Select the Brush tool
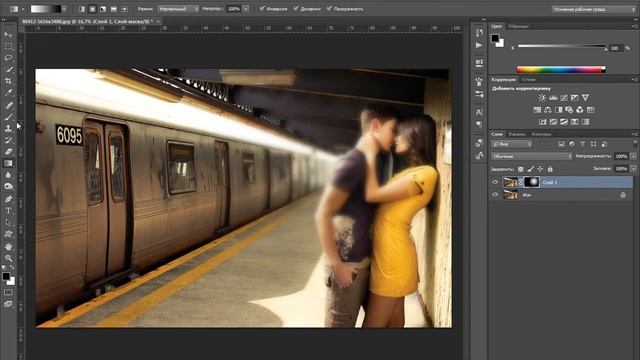This screenshot has width=640, height=360. (x=8, y=117)
